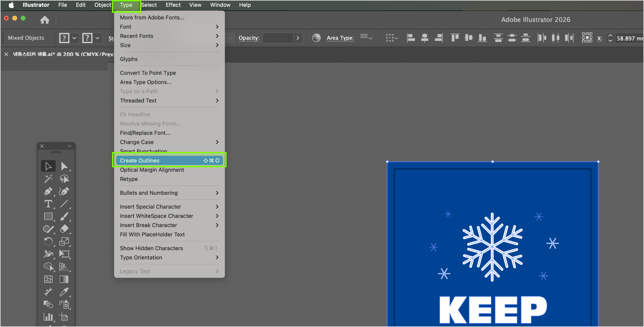Open the Area Type alignment dropdown
The height and width of the screenshot is (327, 644).
click(366, 38)
